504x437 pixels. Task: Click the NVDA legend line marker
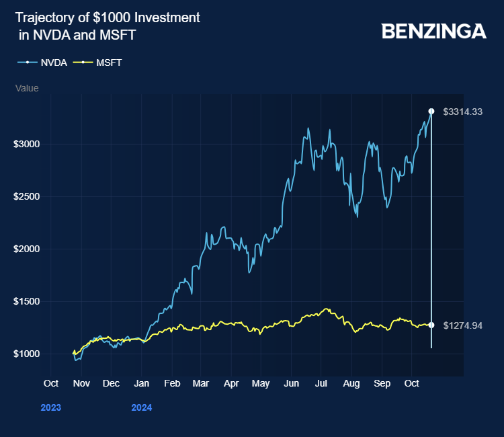27,63
